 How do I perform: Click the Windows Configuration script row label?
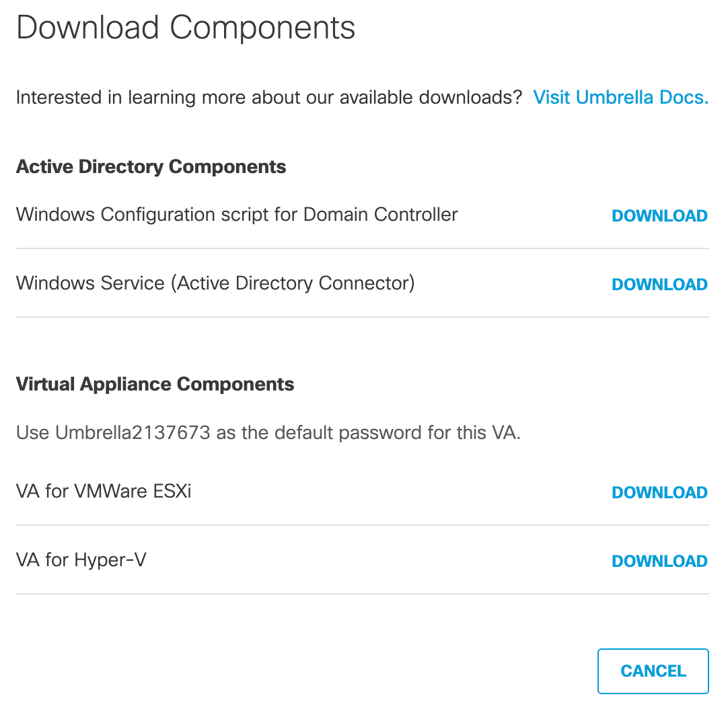[237, 215]
